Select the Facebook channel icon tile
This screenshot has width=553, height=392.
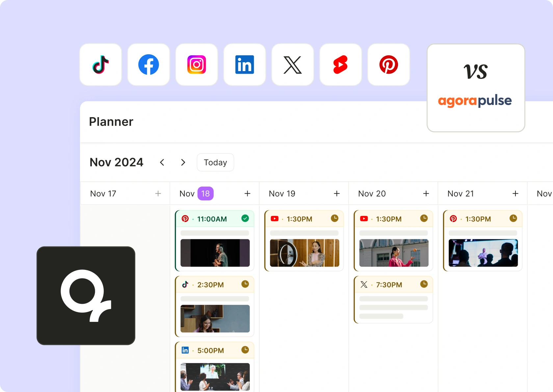[x=148, y=65]
